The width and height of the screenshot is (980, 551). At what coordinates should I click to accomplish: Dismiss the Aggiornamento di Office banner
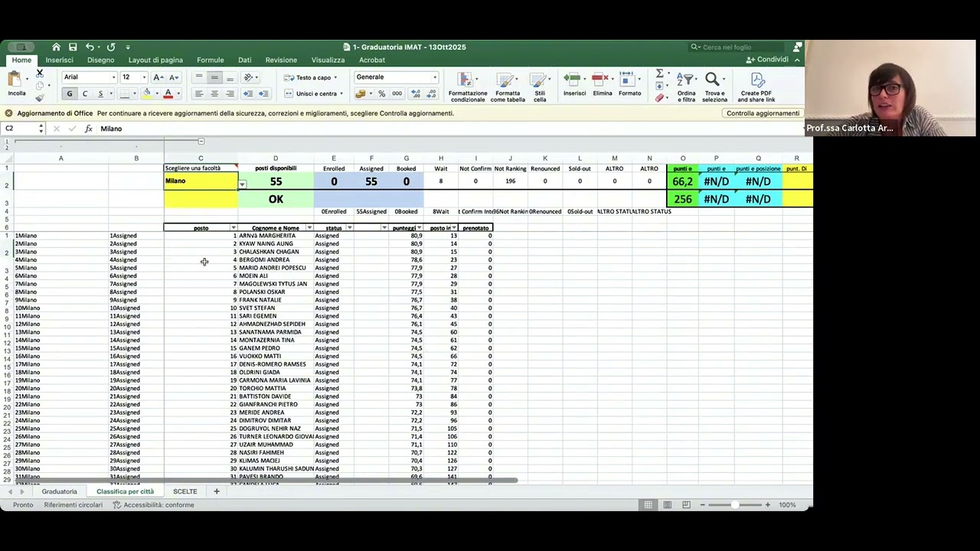9,113
